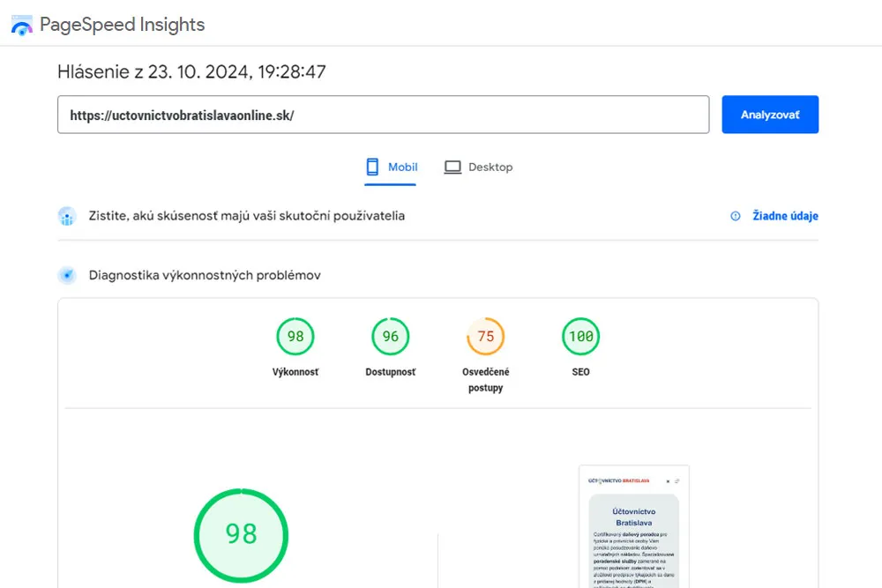Viewport: 882px width, 588px height.
Task: Select the 96 Dostupnosť score gauge
Action: 391,336
